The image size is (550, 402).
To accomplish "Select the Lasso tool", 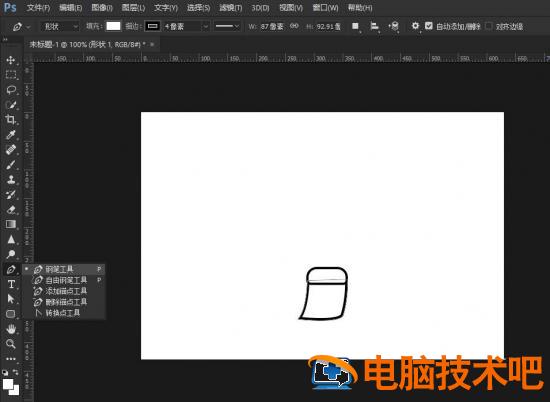I will [11, 90].
